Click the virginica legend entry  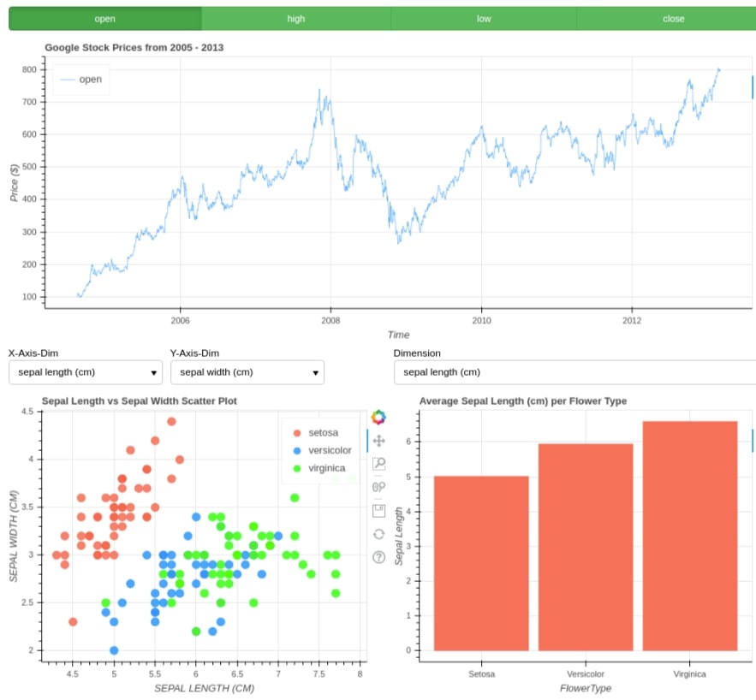click(x=319, y=468)
